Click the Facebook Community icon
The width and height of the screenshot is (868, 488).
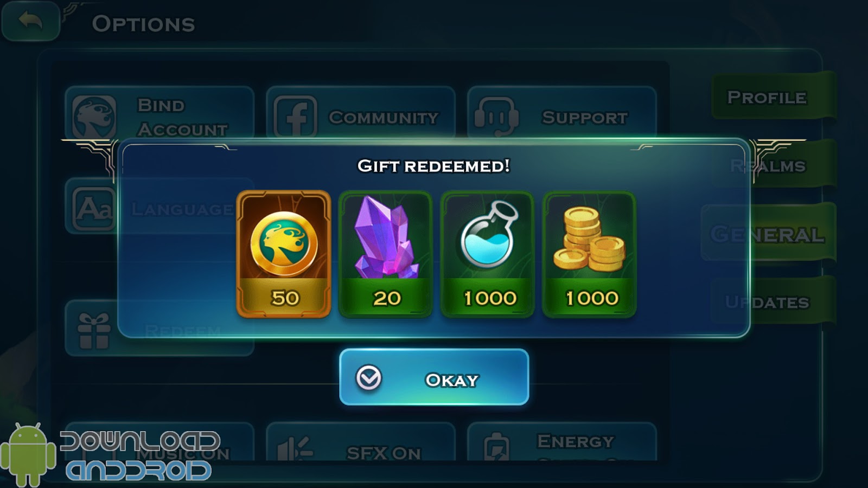click(295, 117)
